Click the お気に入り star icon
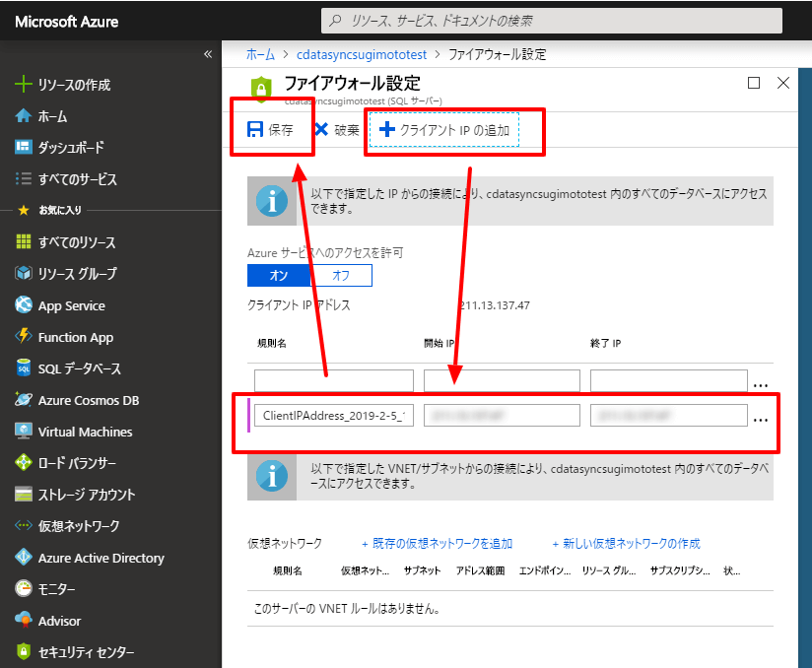Image resolution: width=812 pixels, height=668 pixels. click(24, 210)
